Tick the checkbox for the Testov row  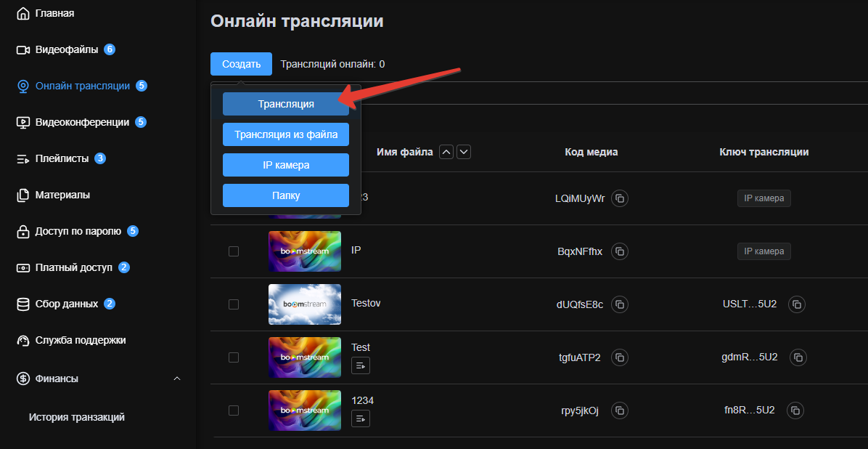234,304
